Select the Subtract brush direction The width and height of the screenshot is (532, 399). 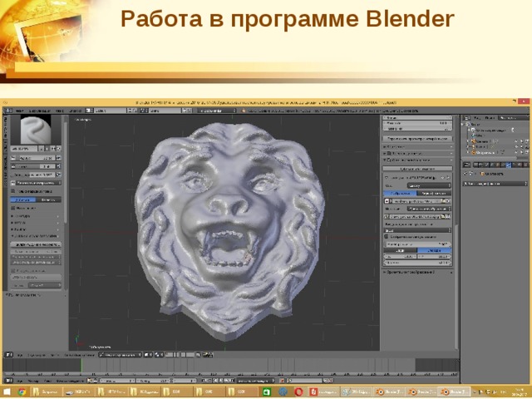click(48, 199)
